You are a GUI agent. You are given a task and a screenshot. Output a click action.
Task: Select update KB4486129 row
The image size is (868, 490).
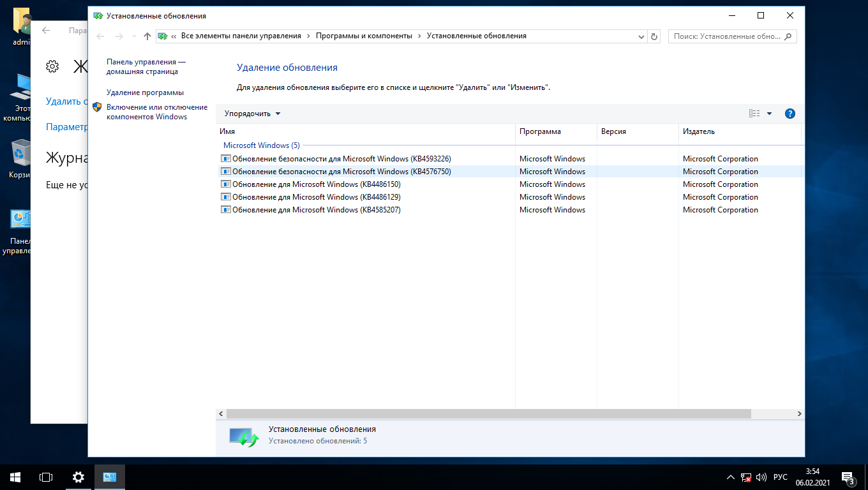pos(510,197)
